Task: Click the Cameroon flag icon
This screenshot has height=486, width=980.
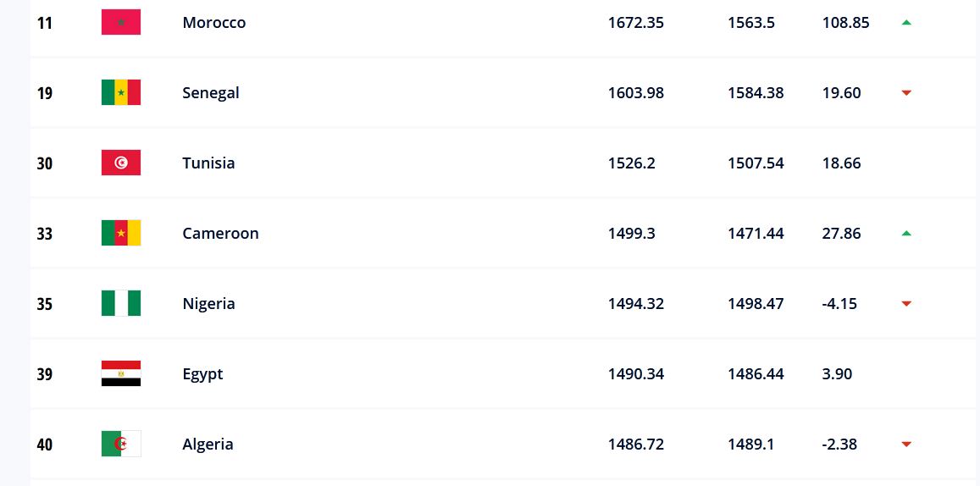Action: click(121, 233)
